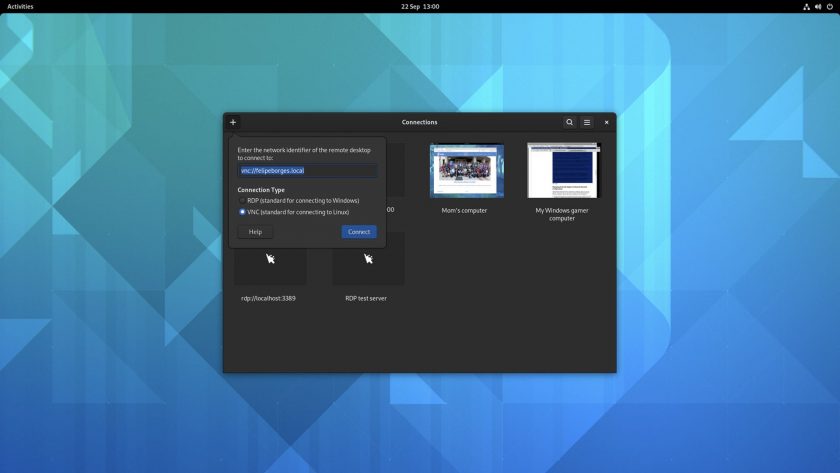Open the My Windows gamer computer thumbnail
This screenshot has width=840, height=473.
point(563,170)
